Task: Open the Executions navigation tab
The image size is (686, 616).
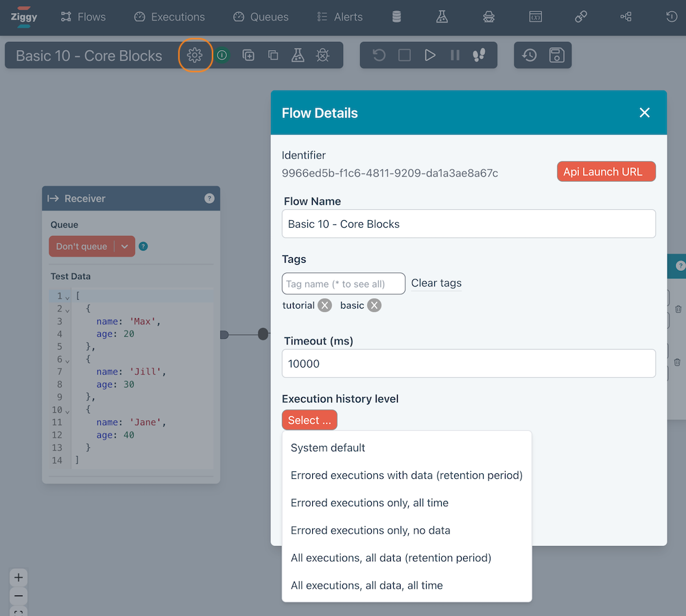Action: point(169,17)
